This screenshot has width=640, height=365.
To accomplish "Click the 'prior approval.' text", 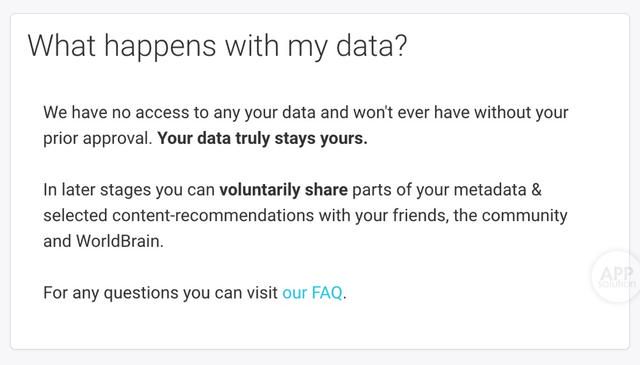I will (98, 138).
